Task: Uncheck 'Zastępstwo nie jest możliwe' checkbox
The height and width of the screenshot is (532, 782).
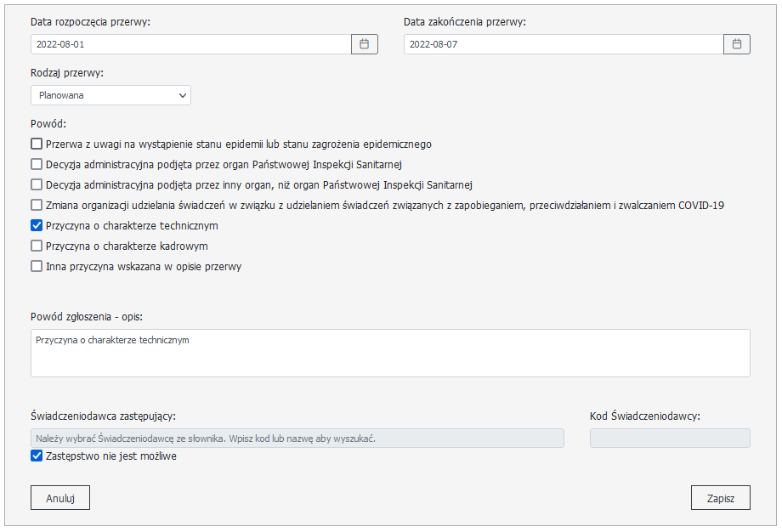Action: 37,456
